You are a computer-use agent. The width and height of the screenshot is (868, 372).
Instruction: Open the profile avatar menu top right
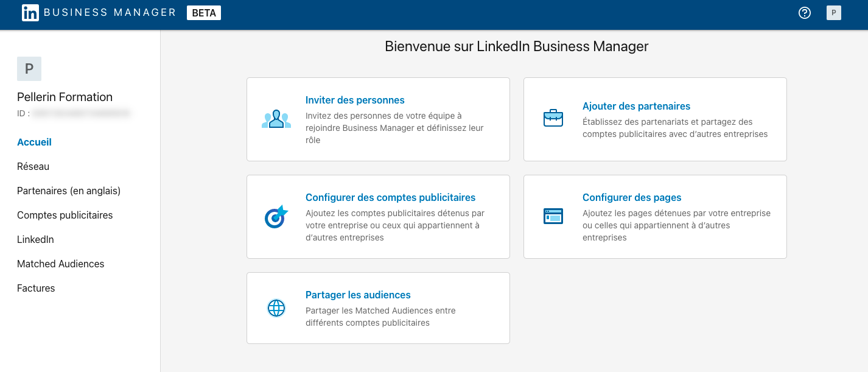(833, 13)
